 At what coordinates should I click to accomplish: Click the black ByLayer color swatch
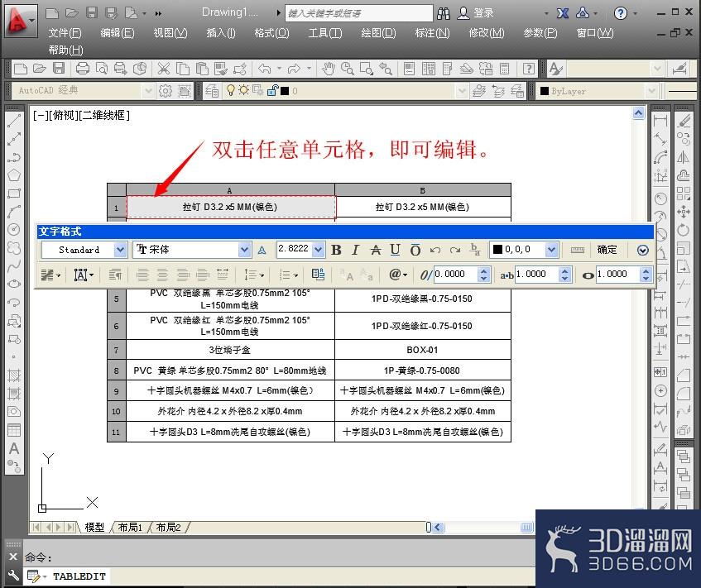tap(544, 91)
